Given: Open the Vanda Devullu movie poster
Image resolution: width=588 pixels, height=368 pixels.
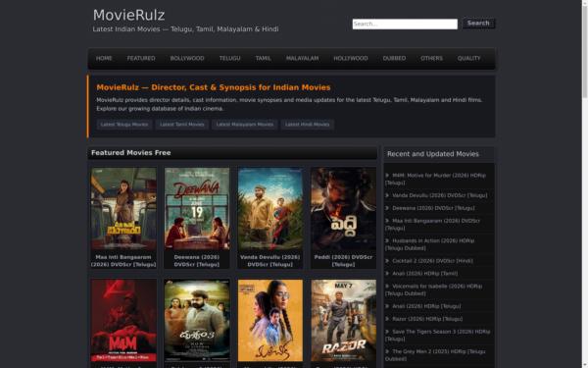Looking at the screenshot, I should pyautogui.click(x=270, y=209).
